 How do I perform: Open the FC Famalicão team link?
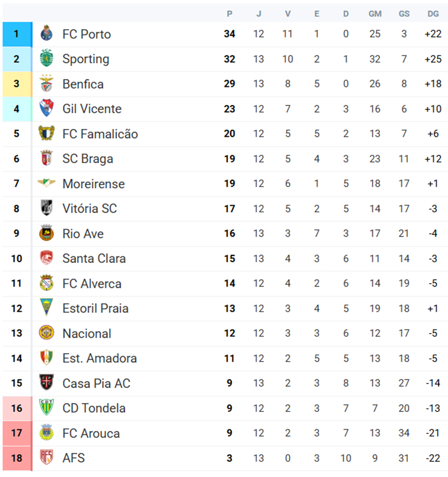coord(100,134)
